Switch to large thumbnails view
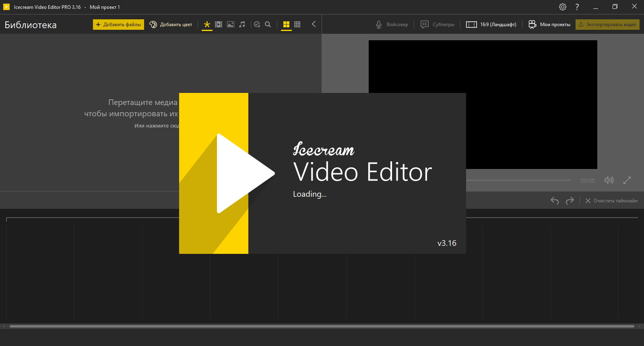This screenshot has height=346, width=644. tap(286, 25)
